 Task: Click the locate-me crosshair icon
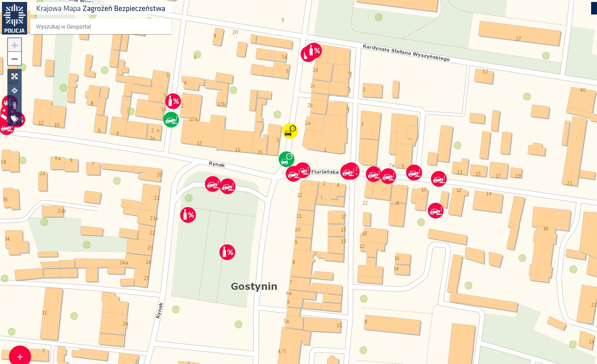pyautogui.click(x=15, y=91)
